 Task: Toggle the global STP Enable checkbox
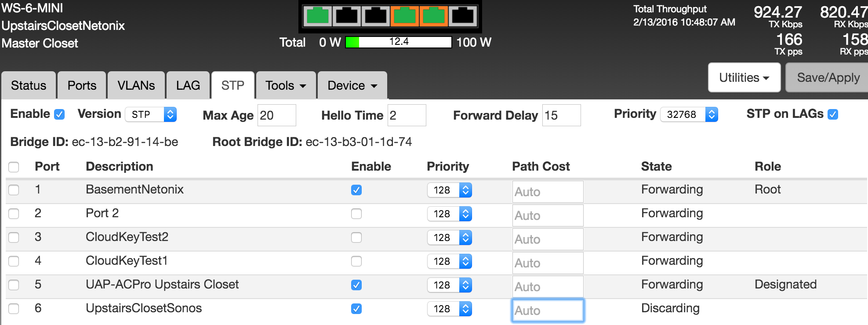click(x=59, y=114)
